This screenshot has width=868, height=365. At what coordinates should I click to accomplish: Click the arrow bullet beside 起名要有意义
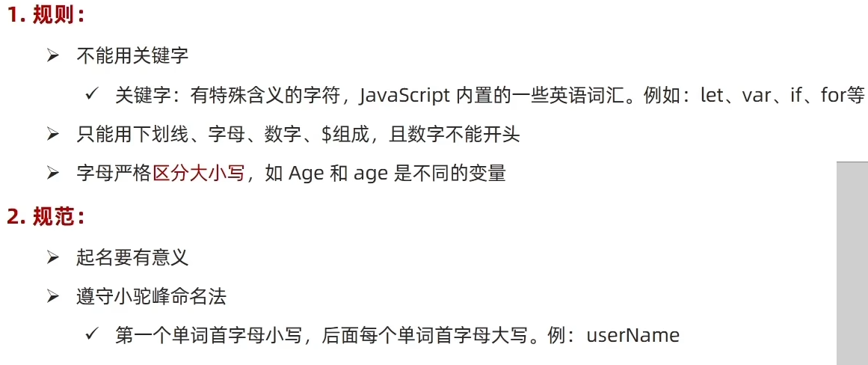[x=53, y=257]
